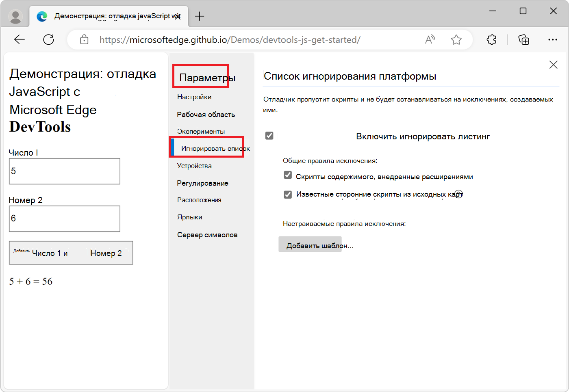Click the Число 1 input field
569x392 pixels.
coord(65,171)
